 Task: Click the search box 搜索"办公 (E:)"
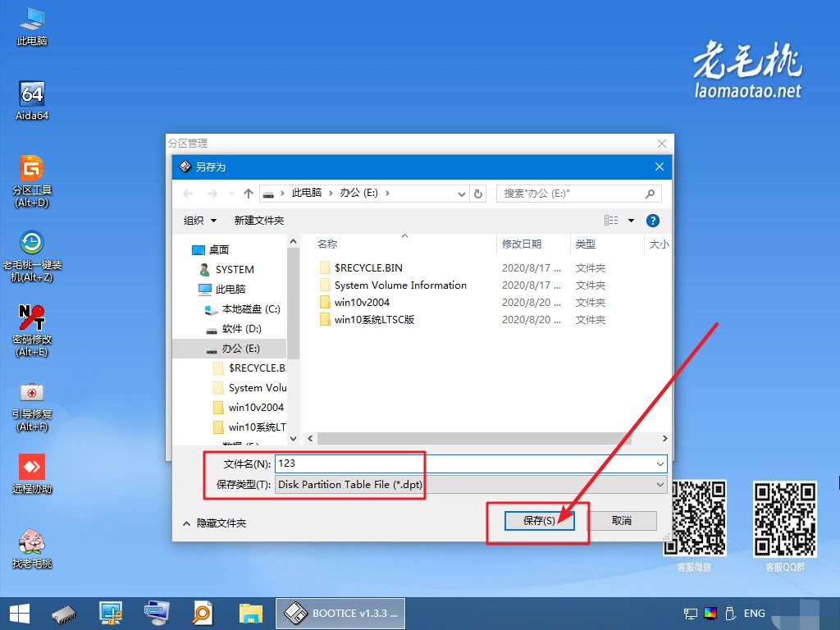click(x=578, y=194)
